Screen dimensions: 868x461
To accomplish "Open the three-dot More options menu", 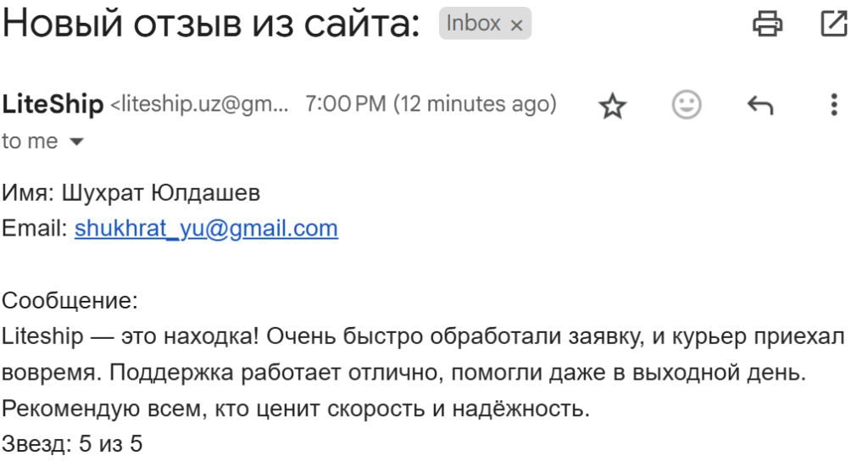I will click(x=834, y=104).
